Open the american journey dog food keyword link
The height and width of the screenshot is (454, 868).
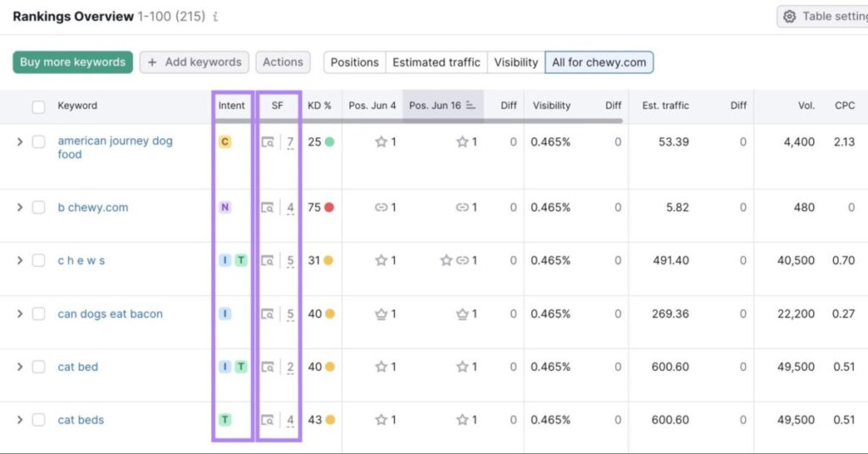(x=115, y=147)
